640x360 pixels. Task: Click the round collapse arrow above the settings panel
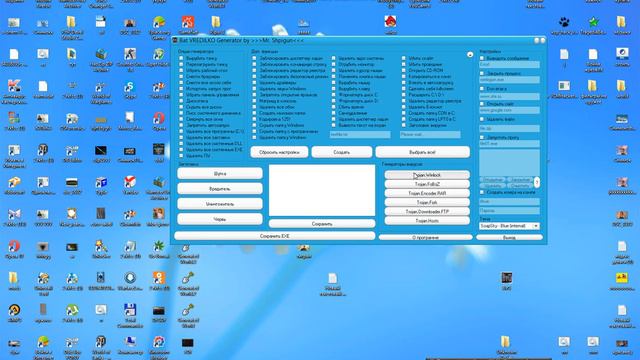470,54
